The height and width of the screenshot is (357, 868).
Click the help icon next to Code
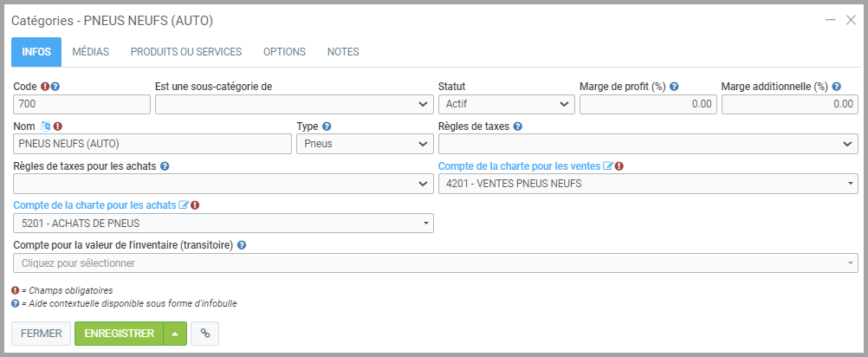click(x=55, y=87)
